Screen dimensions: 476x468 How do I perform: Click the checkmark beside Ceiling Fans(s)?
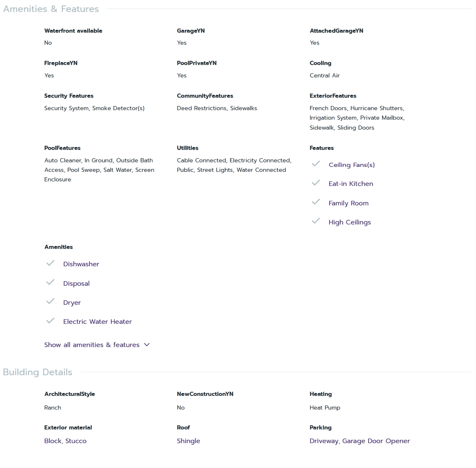point(316,164)
